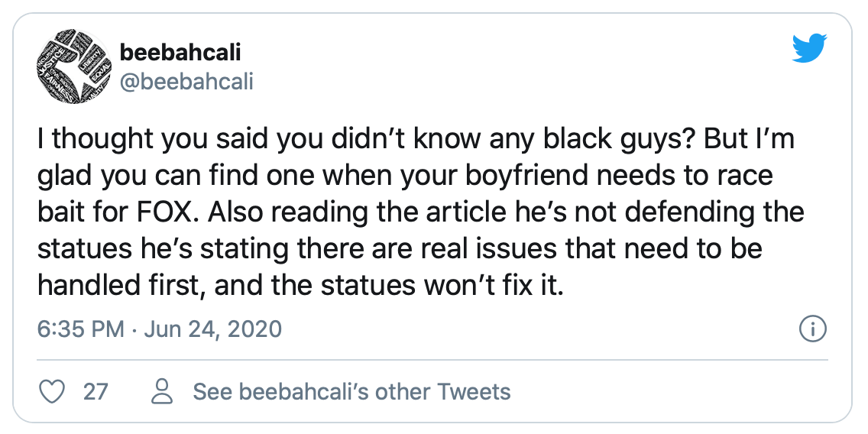Open beebahcali's profile picture
This screenshot has height=434, width=868.
tap(70, 71)
